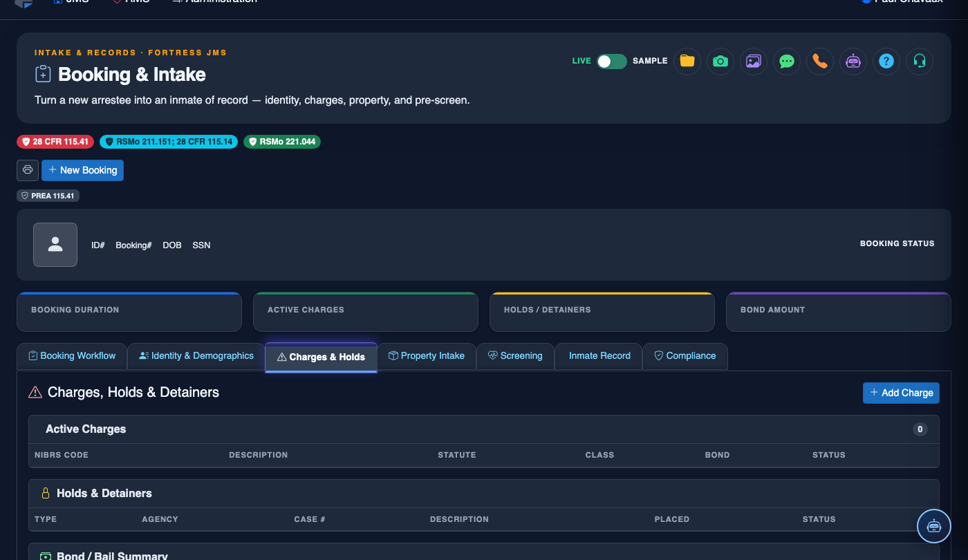Click the Holds / Detainers summary card
968x560 pixels.
coord(602,312)
